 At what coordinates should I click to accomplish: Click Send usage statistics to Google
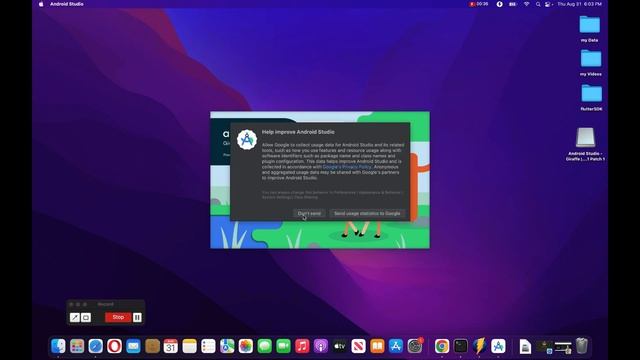[x=367, y=213]
